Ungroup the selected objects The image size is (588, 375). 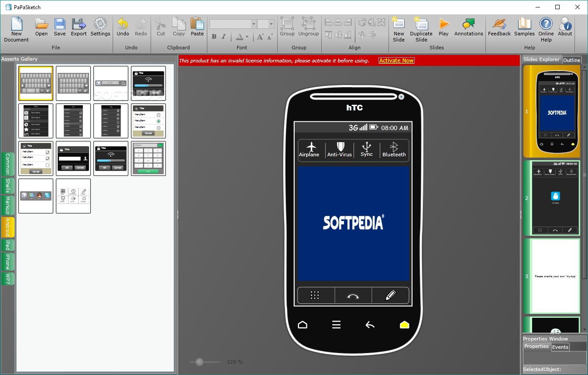[309, 27]
